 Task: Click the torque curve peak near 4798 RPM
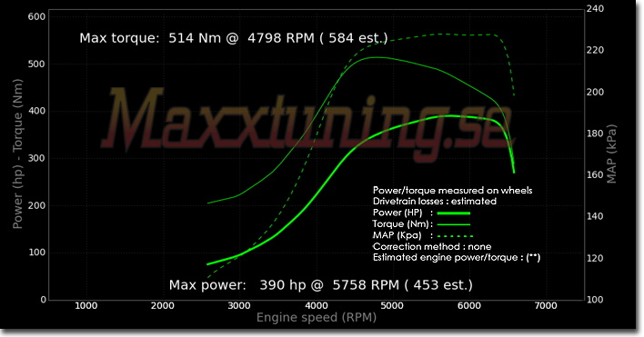click(x=377, y=57)
